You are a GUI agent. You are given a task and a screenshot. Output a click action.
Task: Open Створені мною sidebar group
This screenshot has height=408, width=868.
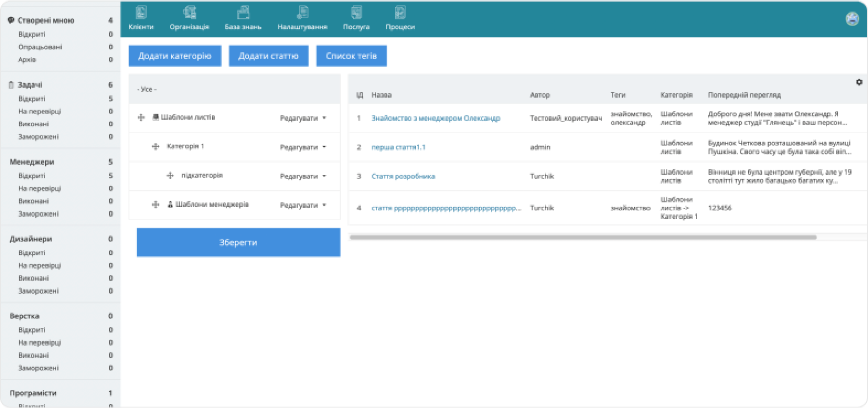[x=46, y=20]
